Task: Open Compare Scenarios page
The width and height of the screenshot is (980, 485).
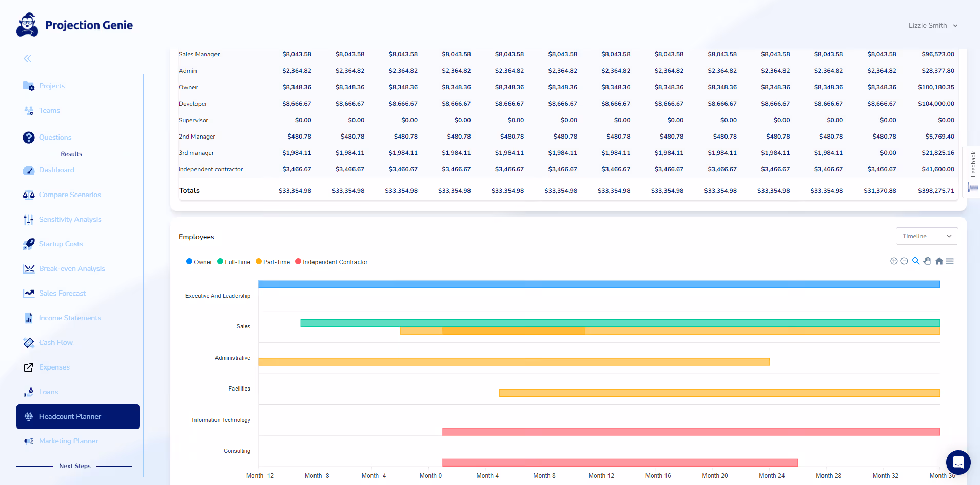Action: point(70,195)
